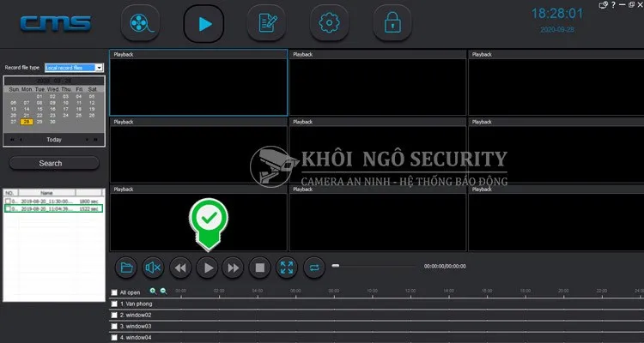Stop playback with the square button
Viewport: 644px width, 343px height.
coord(259,268)
